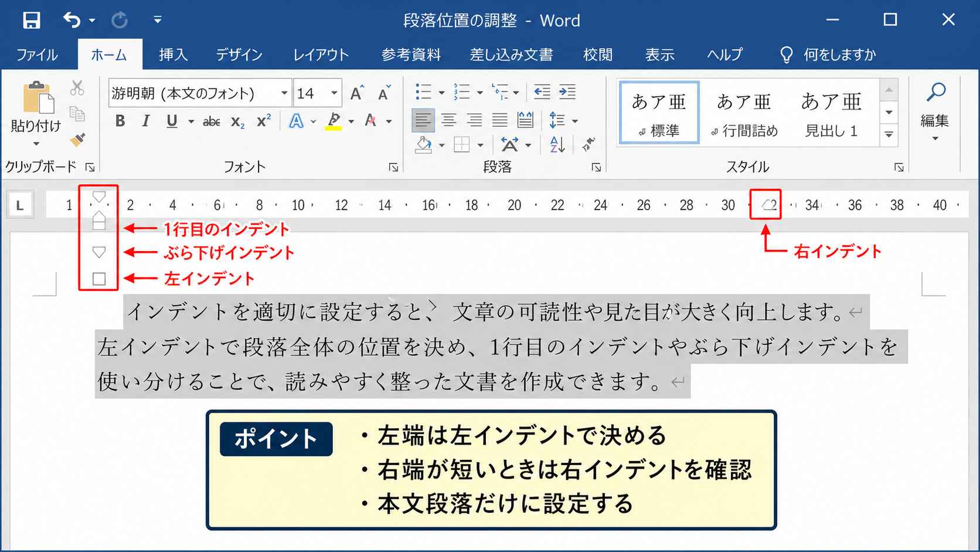Cut the selection with the scissors icon

point(77,89)
